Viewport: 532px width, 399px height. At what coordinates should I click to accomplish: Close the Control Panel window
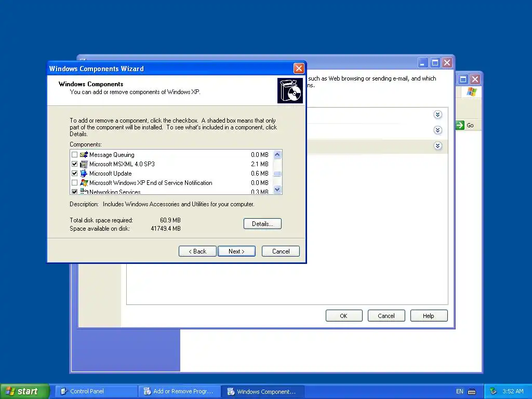475,79
